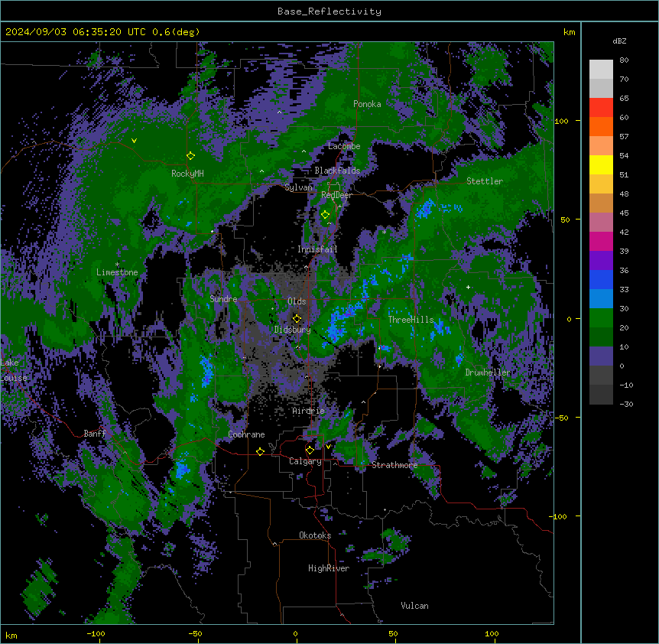659x644 pixels.
Task: Click the yellow diamond marker below Cochrane
Action: pos(260,451)
